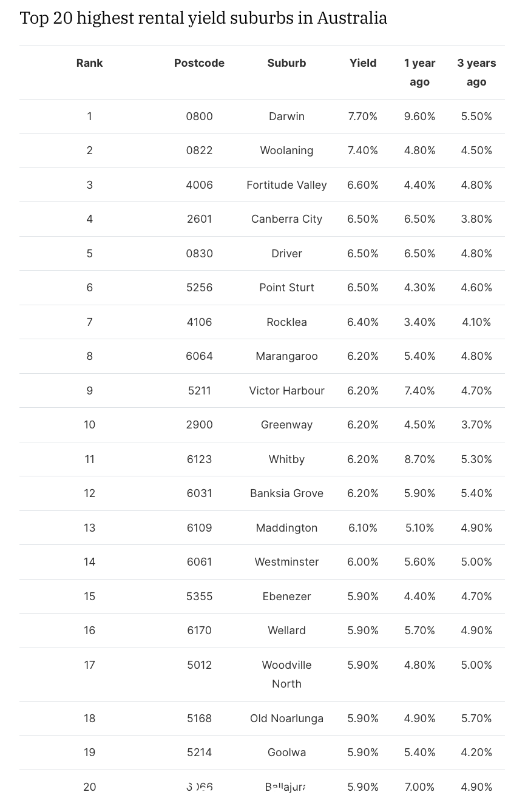Click the page heading about rental yield suburbs
This screenshot has width=528, height=812.
[203, 18]
